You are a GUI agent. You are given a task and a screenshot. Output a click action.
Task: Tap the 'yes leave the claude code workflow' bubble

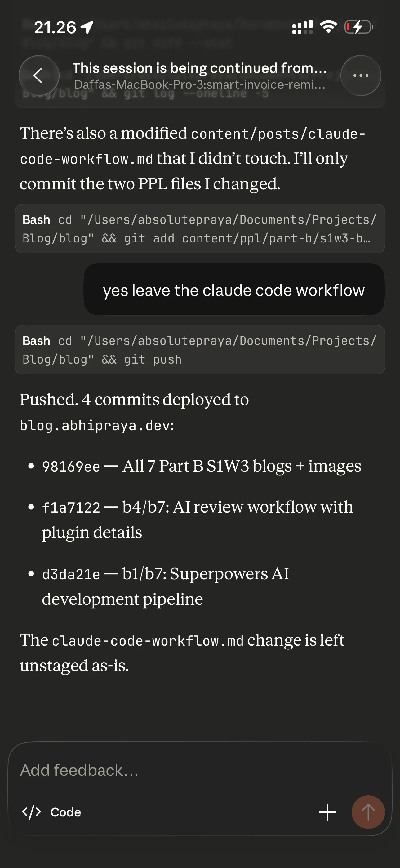234,290
